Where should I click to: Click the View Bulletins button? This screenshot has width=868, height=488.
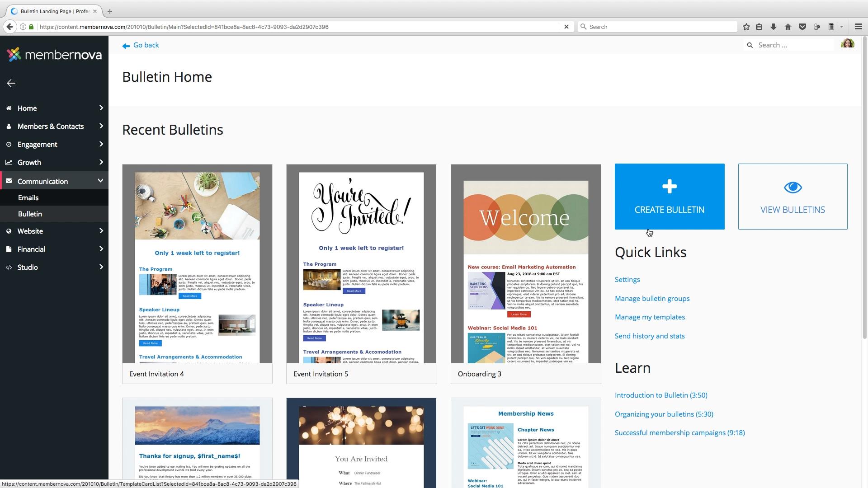793,197
